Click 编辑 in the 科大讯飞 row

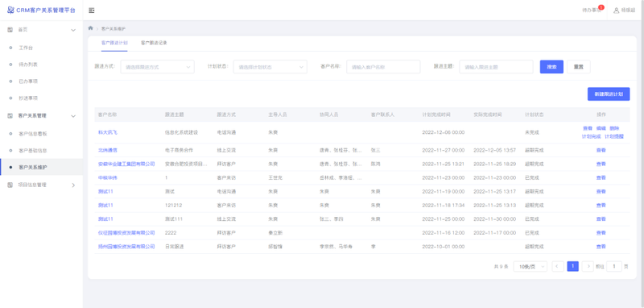(x=601, y=128)
